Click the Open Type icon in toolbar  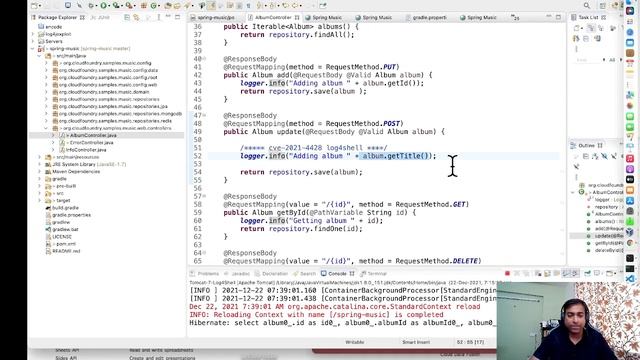point(168,5)
